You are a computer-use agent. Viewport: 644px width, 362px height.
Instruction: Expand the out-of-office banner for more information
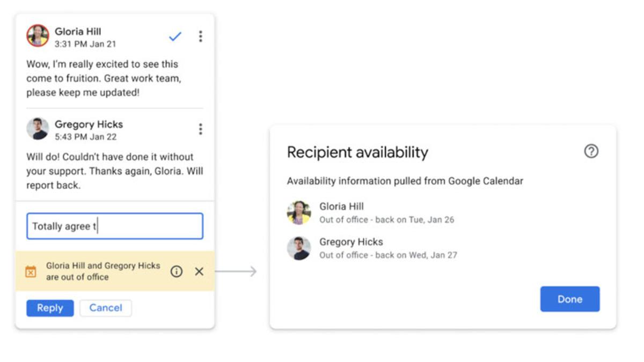point(177,271)
